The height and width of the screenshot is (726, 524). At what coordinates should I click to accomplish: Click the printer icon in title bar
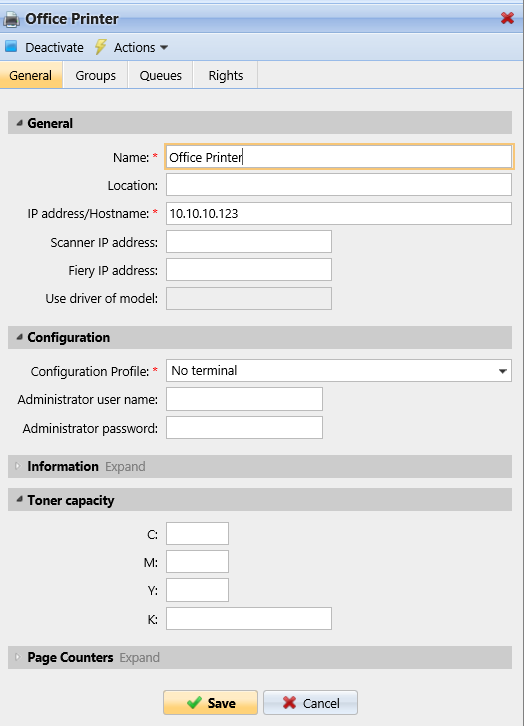pos(12,19)
